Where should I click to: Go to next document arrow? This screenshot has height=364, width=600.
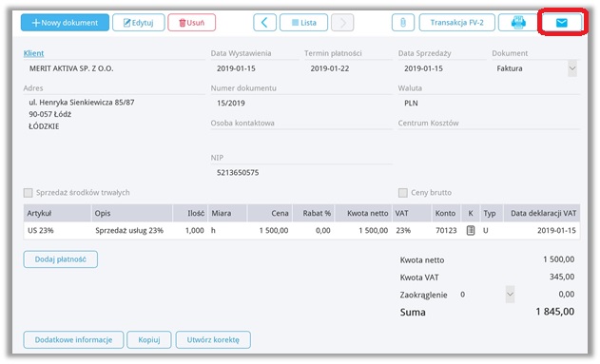[x=342, y=23]
